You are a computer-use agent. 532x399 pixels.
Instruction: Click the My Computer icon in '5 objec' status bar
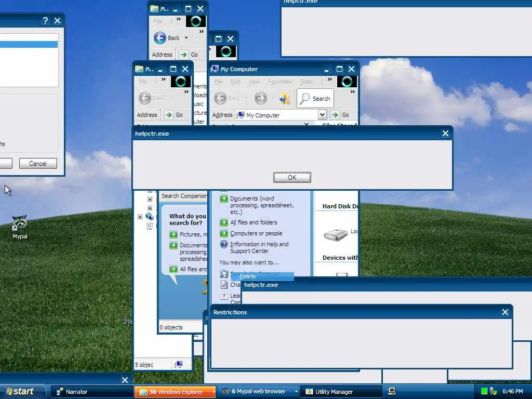[x=179, y=364]
